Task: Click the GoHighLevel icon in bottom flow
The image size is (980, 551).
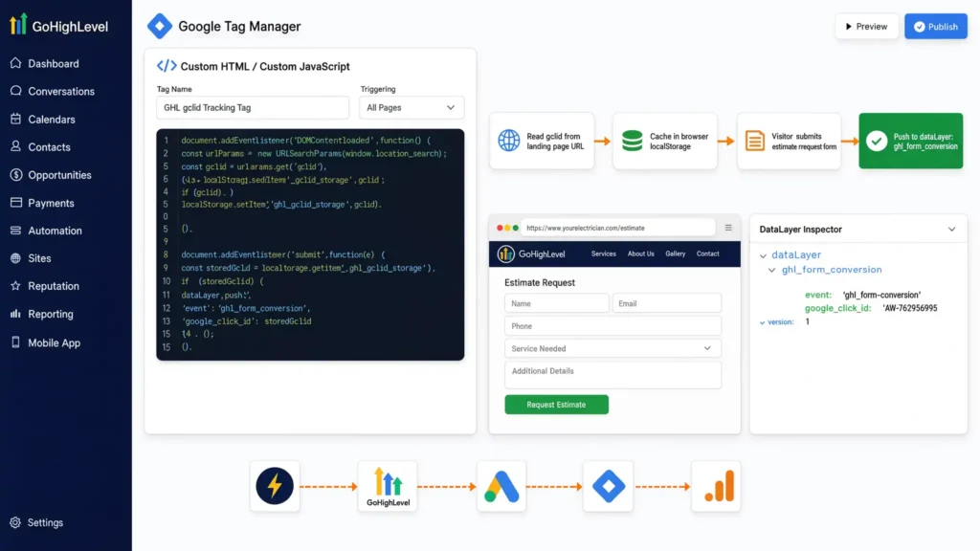Action: point(388,486)
